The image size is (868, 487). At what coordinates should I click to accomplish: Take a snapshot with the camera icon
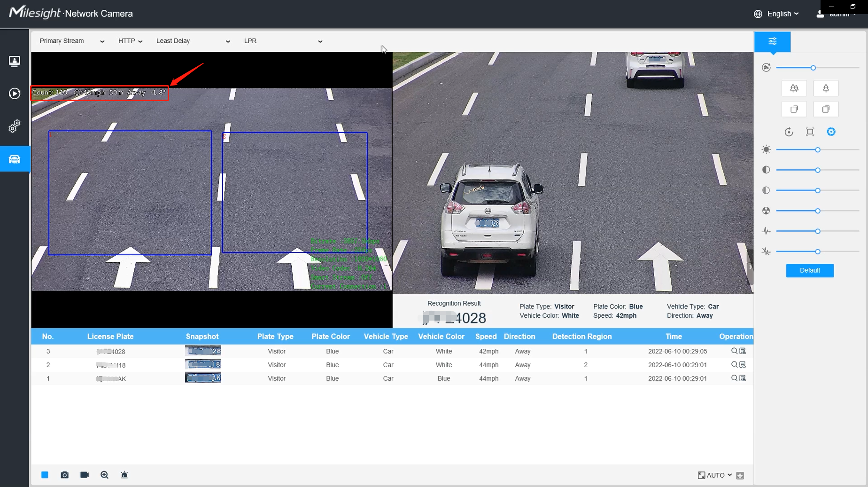pyautogui.click(x=65, y=475)
